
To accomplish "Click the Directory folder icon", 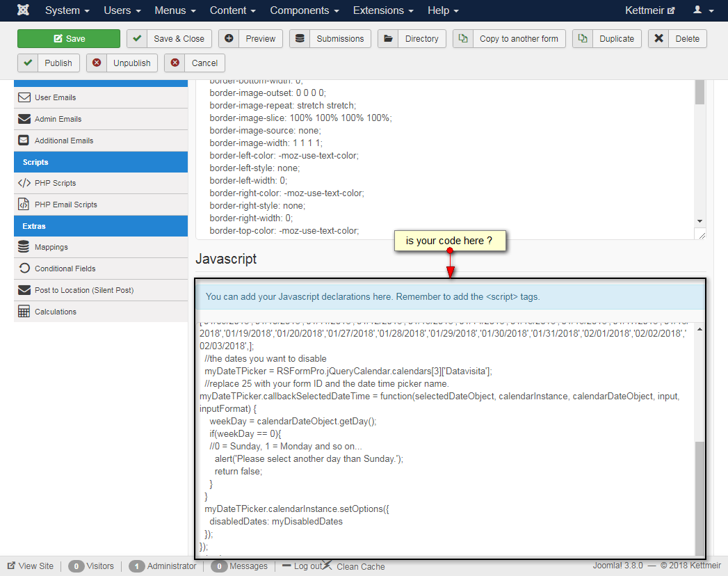I will (x=388, y=38).
